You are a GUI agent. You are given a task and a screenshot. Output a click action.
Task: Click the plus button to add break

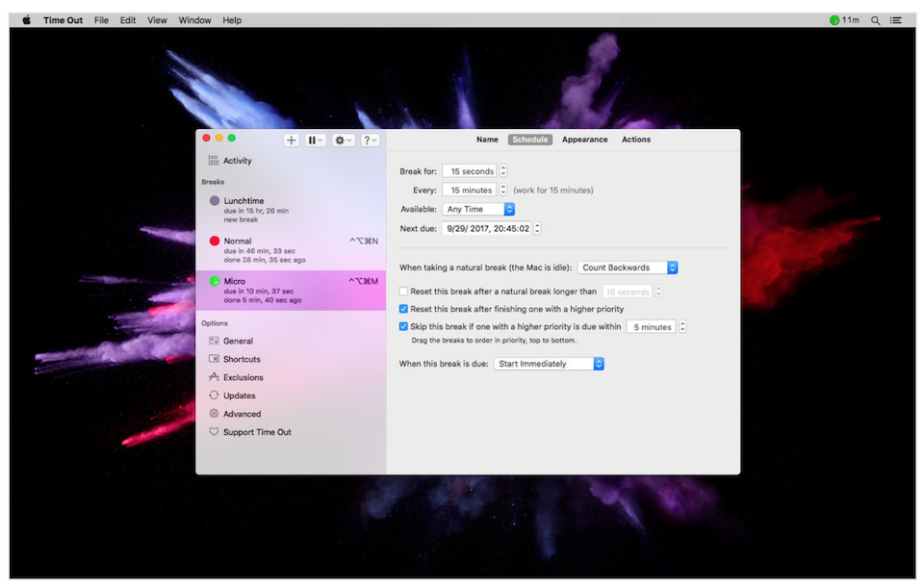291,140
